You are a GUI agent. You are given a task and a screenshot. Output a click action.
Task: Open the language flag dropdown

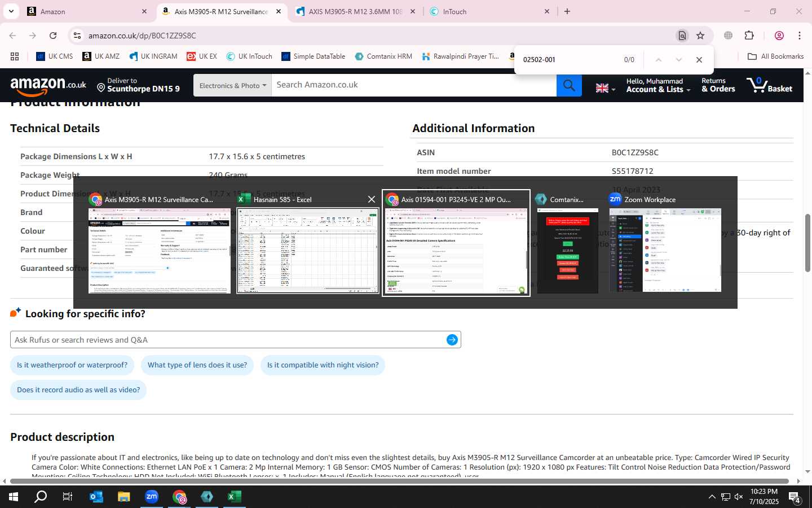(606, 88)
